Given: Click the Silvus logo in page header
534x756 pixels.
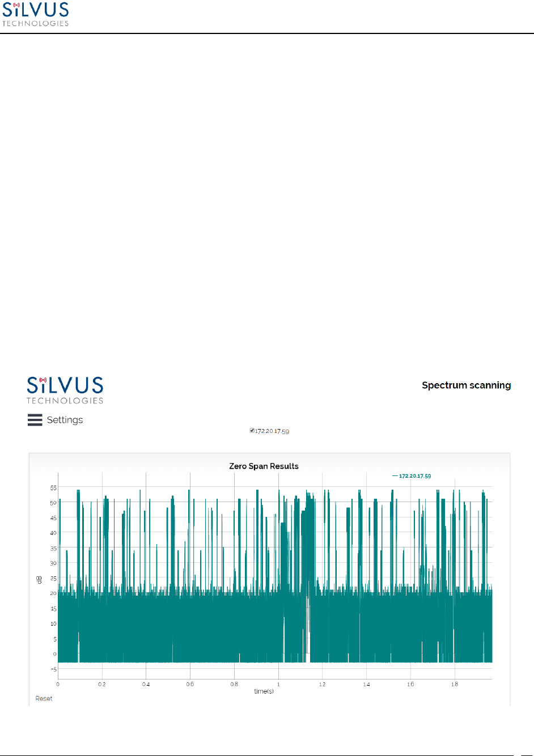Looking at the screenshot, I should [35, 15].
